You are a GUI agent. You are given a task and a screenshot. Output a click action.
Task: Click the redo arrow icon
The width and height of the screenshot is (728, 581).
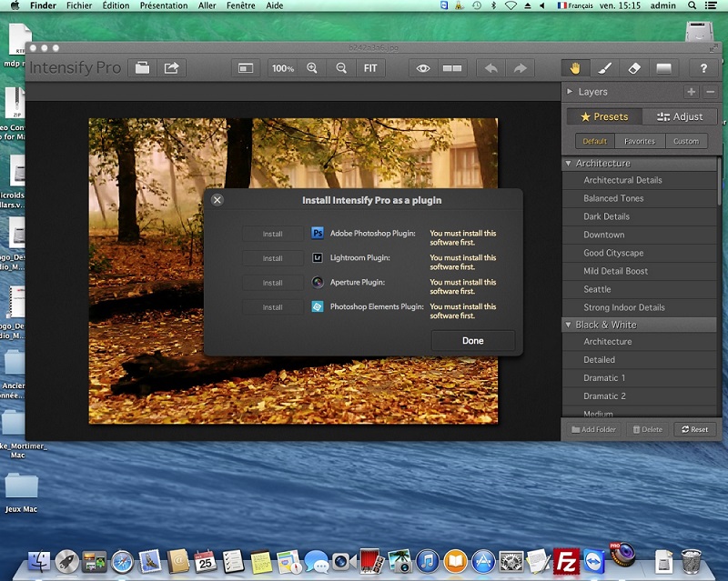(520, 68)
